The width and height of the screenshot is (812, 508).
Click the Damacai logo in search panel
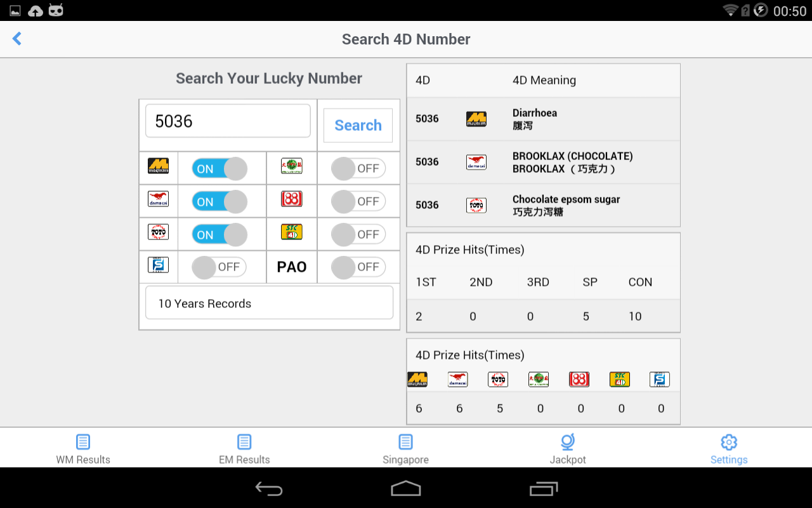click(158, 199)
